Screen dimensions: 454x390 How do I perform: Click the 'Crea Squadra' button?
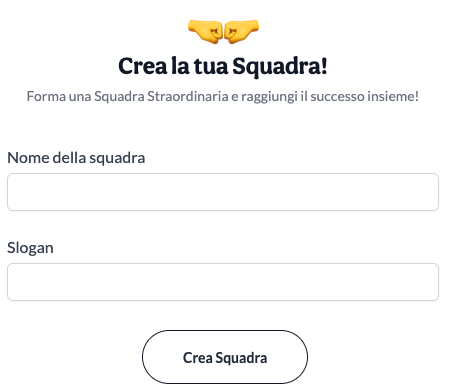[225, 357]
